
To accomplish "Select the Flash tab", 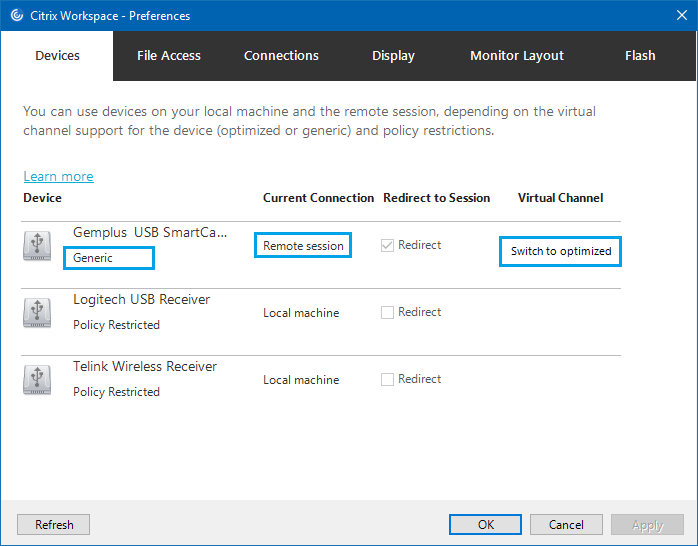I will [640, 56].
